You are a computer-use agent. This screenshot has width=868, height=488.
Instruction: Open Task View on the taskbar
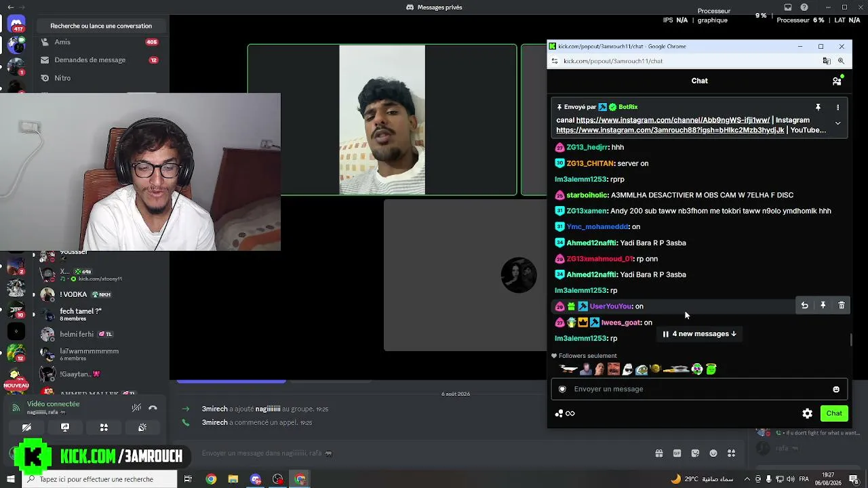tap(188, 479)
